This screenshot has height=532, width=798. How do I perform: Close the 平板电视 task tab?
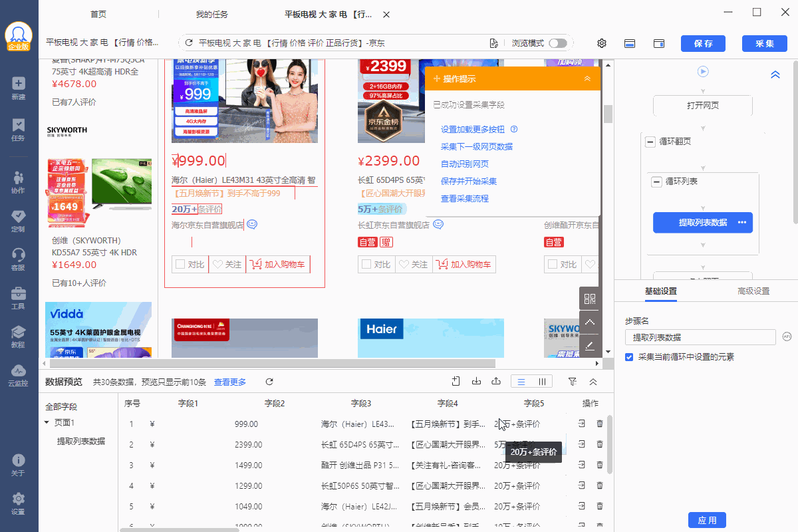[x=386, y=14]
